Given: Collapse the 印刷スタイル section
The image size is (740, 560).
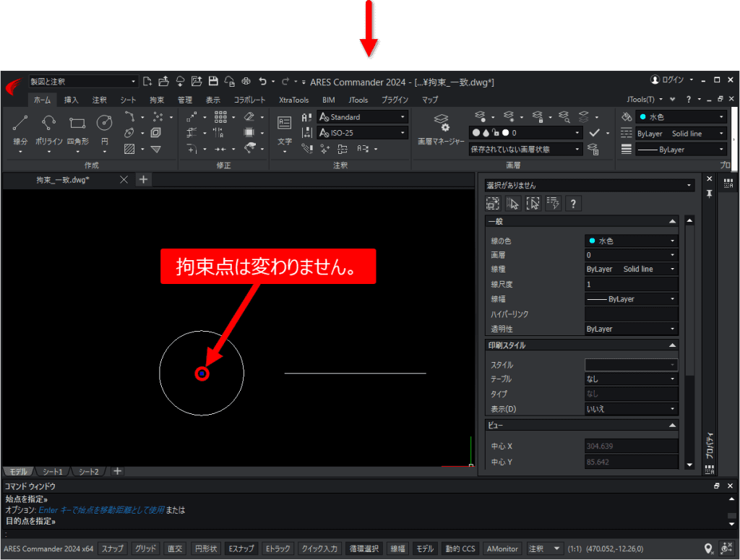Looking at the screenshot, I should pos(672,345).
